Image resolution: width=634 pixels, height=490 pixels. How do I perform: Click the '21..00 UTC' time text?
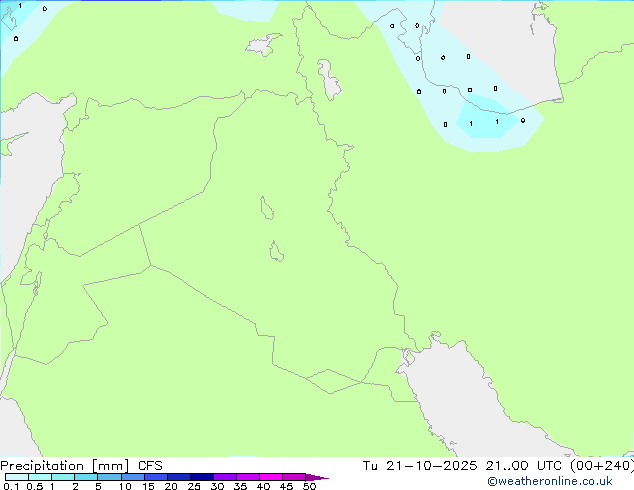(x=524, y=466)
